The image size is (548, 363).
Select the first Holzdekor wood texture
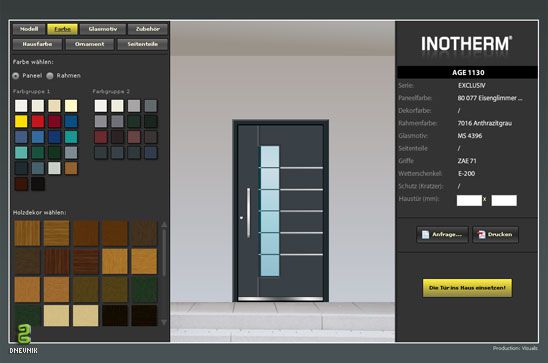point(27,233)
